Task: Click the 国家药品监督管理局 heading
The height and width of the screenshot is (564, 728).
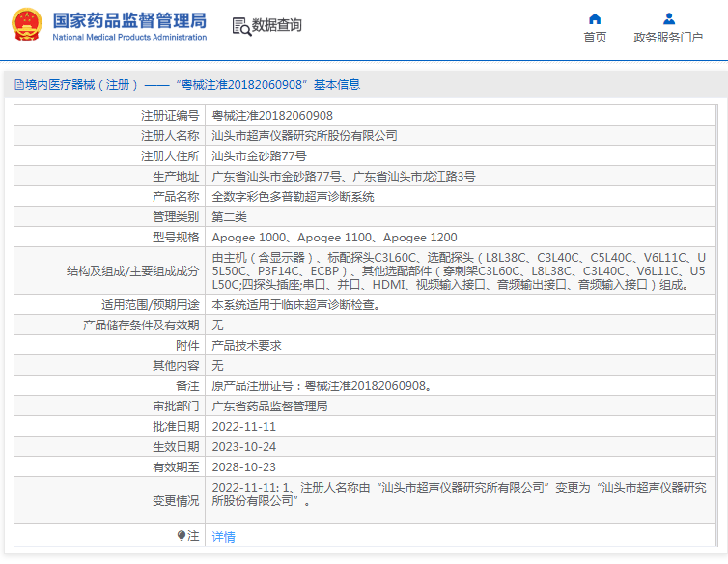Action: tap(129, 20)
